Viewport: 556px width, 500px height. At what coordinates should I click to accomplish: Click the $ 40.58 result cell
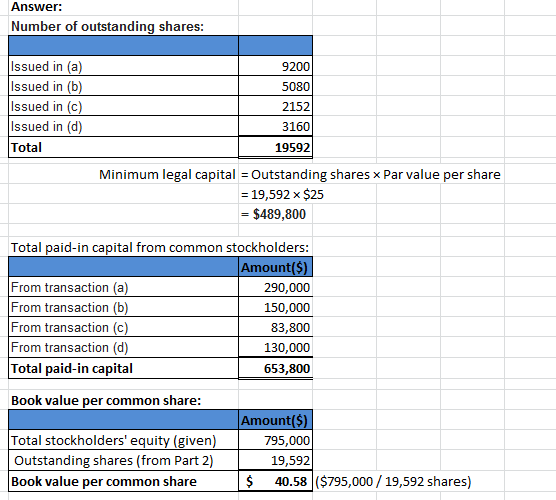276,481
